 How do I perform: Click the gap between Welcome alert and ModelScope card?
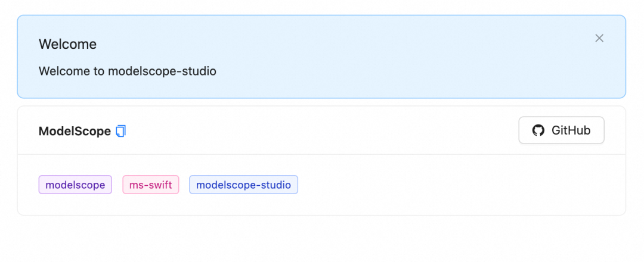(321, 102)
